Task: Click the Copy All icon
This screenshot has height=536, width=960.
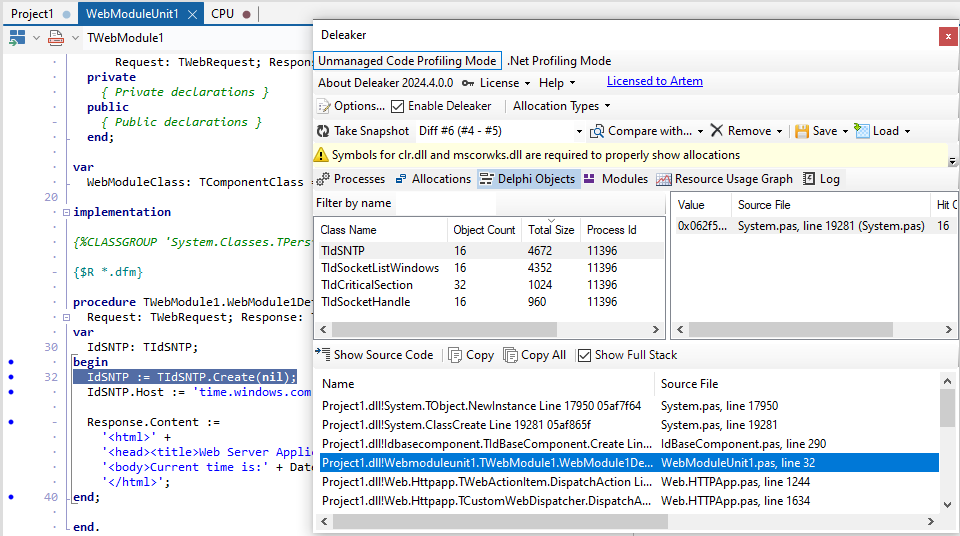Action: pos(510,355)
